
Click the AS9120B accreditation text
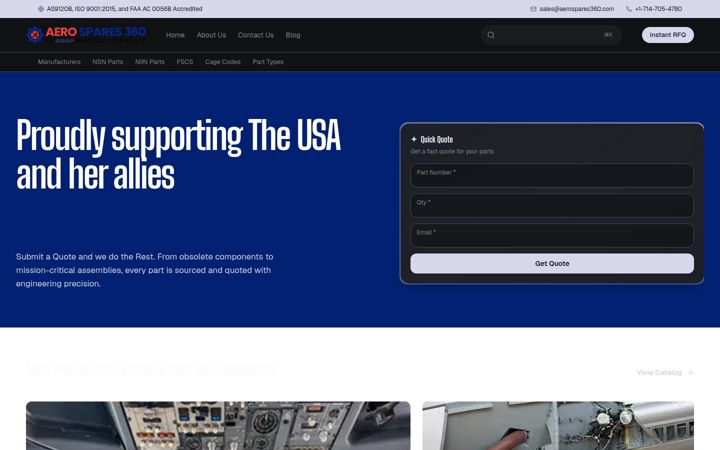pyautogui.click(x=124, y=9)
